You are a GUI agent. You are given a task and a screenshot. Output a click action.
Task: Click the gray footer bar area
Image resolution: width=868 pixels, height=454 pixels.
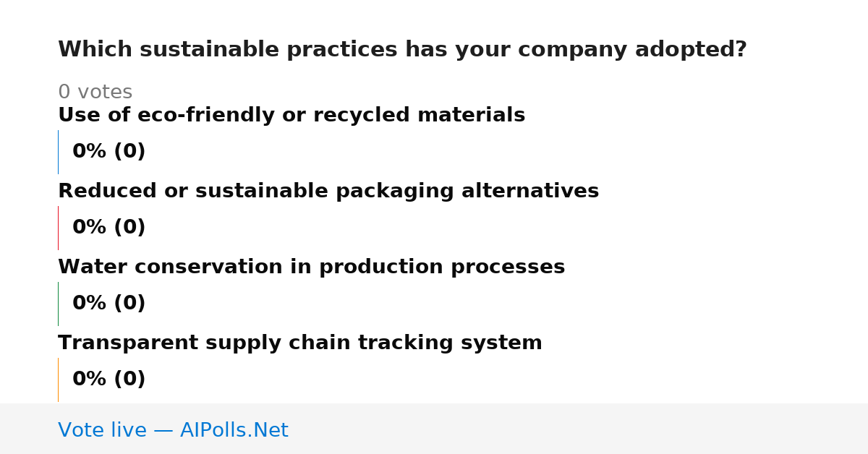pyautogui.click(x=434, y=429)
